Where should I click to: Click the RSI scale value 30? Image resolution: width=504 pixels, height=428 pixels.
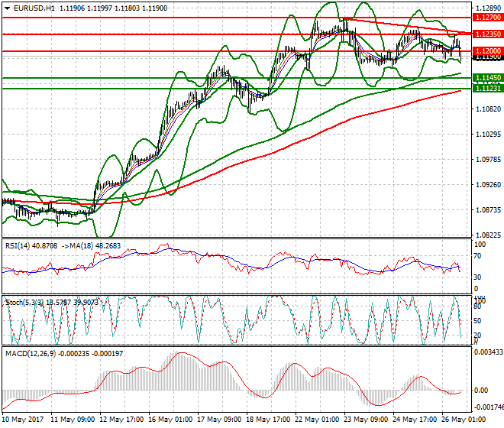pyautogui.click(x=477, y=277)
